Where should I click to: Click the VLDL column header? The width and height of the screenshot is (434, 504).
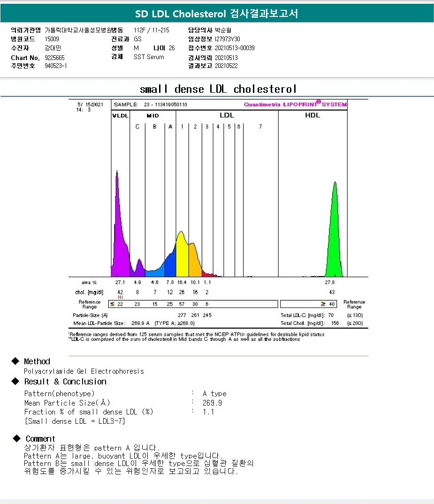pos(120,116)
